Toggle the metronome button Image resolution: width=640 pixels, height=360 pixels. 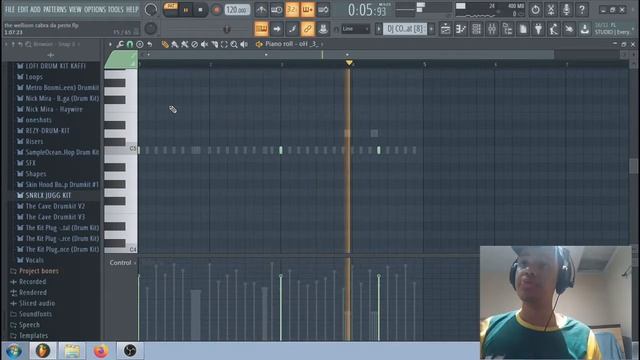point(261,9)
